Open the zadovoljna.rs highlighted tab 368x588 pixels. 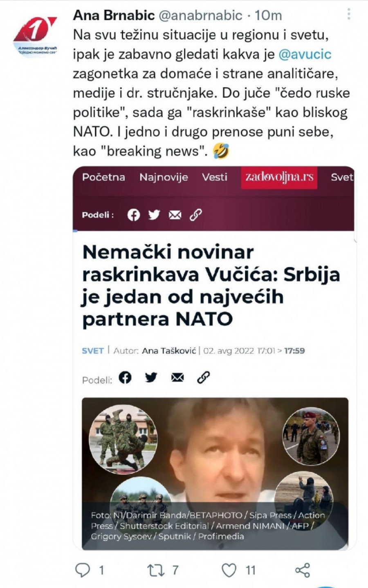(279, 177)
